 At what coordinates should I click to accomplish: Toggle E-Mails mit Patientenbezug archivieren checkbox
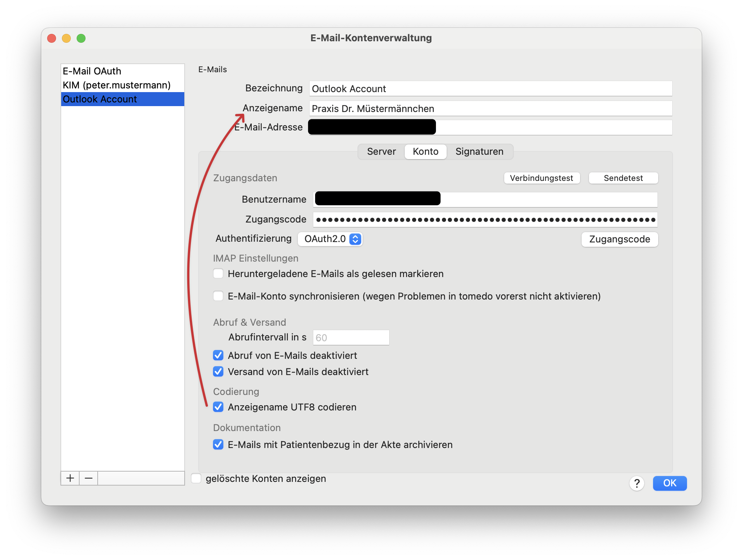(x=218, y=445)
